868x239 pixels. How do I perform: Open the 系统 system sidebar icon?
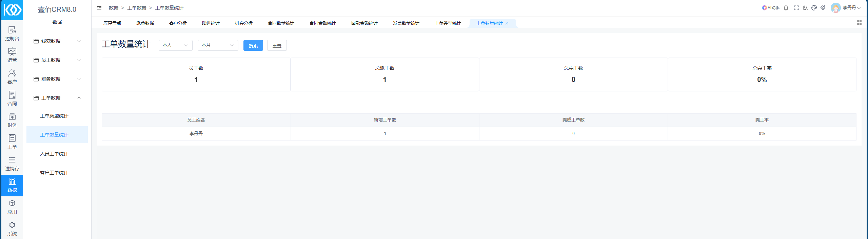pyautogui.click(x=12, y=229)
